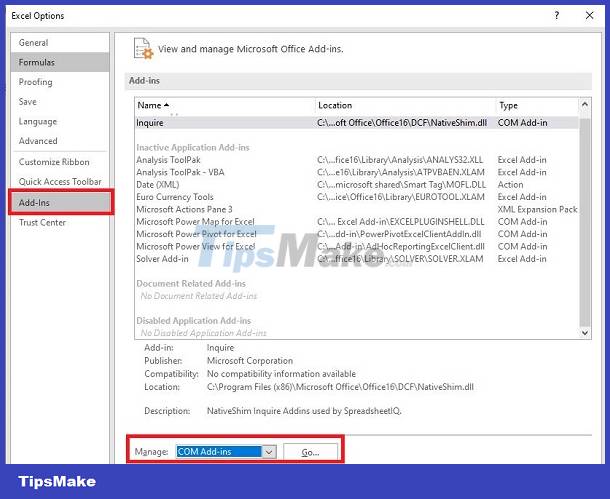Viewport: 610px width, 499px height.
Task: Select Add-Ins in the sidebar
Action: [x=61, y=203]
